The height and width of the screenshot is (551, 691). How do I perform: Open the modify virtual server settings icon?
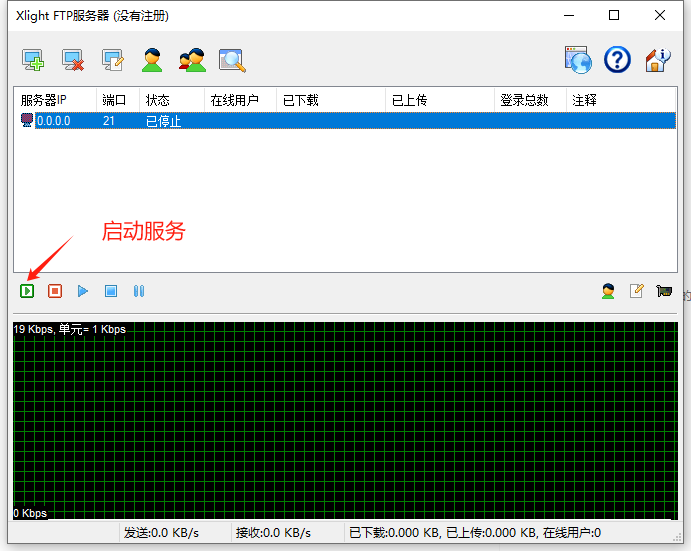tap(112, 61)
